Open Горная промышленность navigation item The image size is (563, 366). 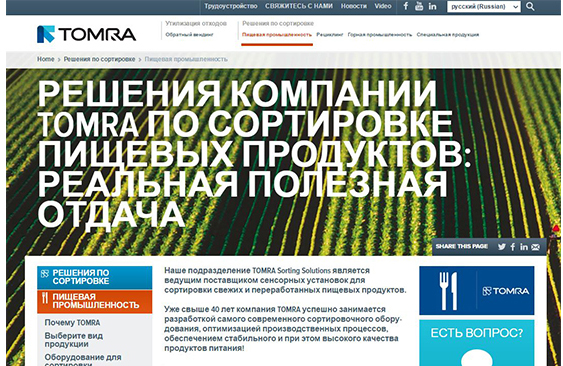coord(380,35)
